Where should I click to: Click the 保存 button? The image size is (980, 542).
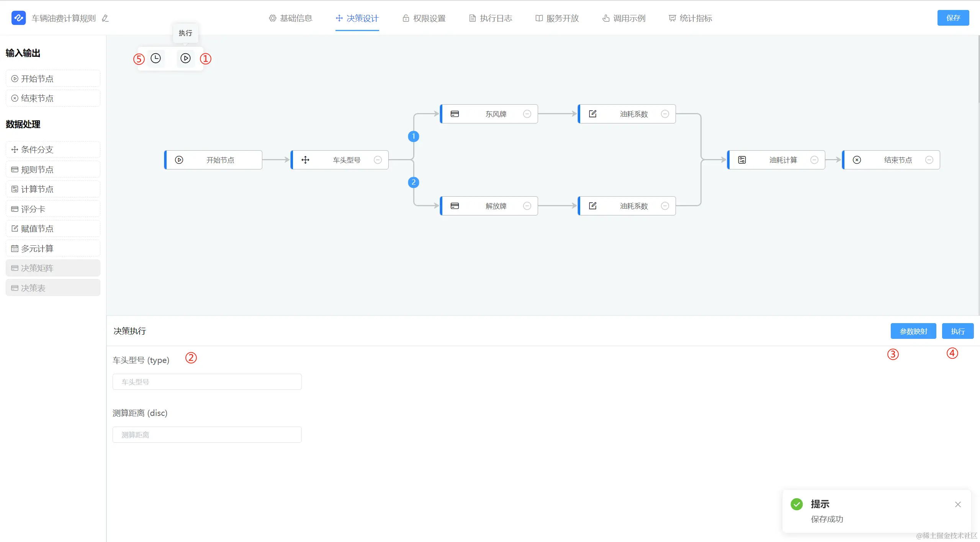[953, 18]
